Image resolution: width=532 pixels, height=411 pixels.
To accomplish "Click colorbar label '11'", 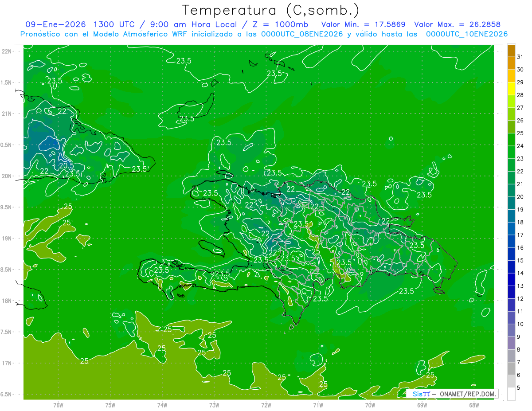I will pyautogui.click(x=520, y=311).
